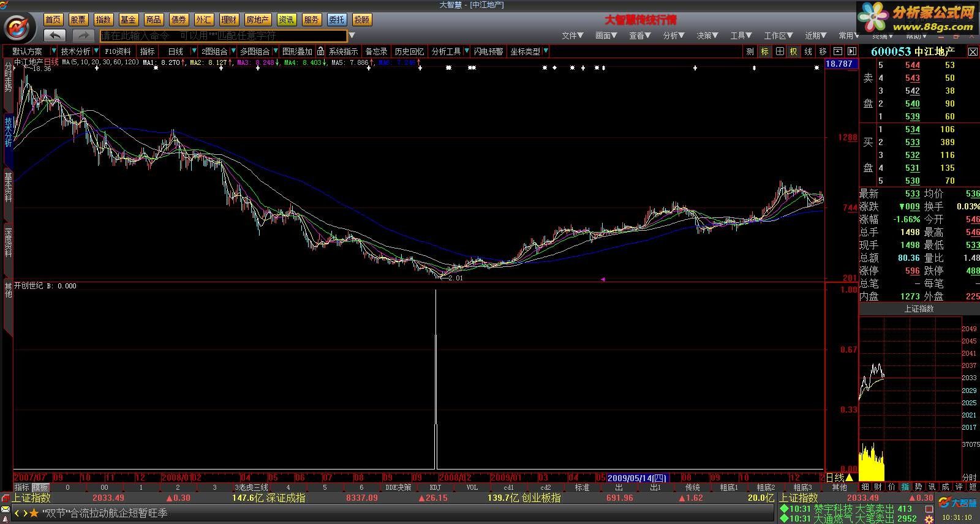Click 历史回忆 in the toolbar
This screenshot has height=524, width=980.
tap(409, 51)
